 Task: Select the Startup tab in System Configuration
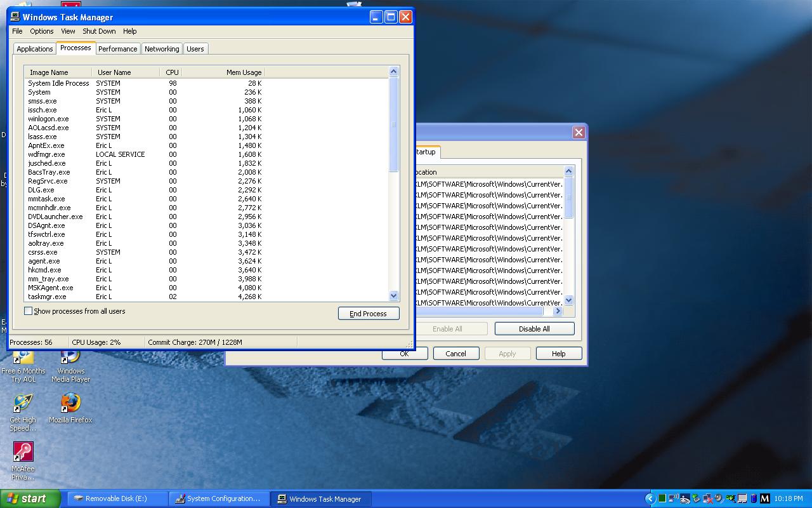coord(427,152)
